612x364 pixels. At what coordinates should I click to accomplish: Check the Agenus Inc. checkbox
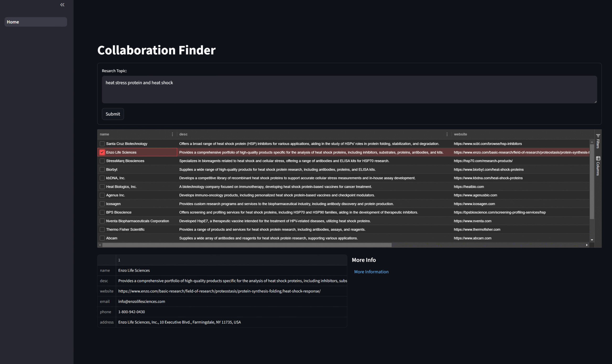102,195
